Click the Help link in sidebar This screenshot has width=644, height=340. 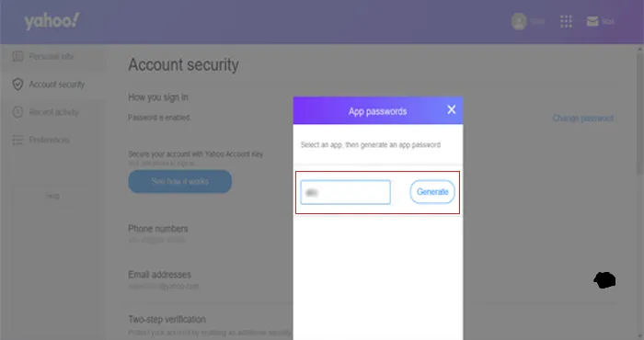53,197
